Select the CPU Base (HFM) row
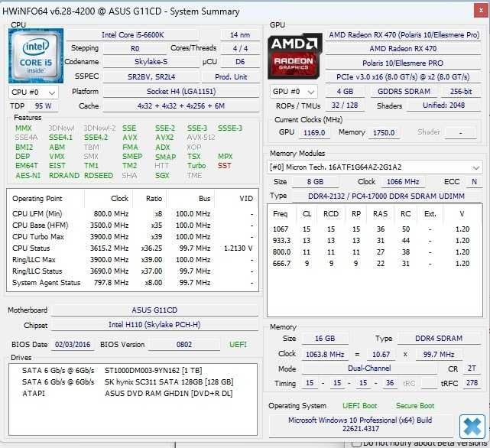The height and width of the screenshot is (448, 490). click(x=132, y=226)
